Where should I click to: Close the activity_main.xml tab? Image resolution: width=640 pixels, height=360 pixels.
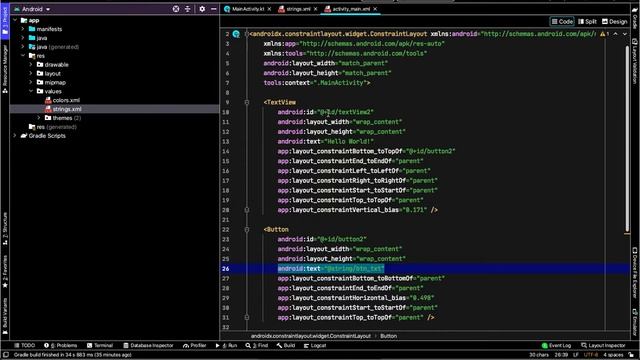375,9
